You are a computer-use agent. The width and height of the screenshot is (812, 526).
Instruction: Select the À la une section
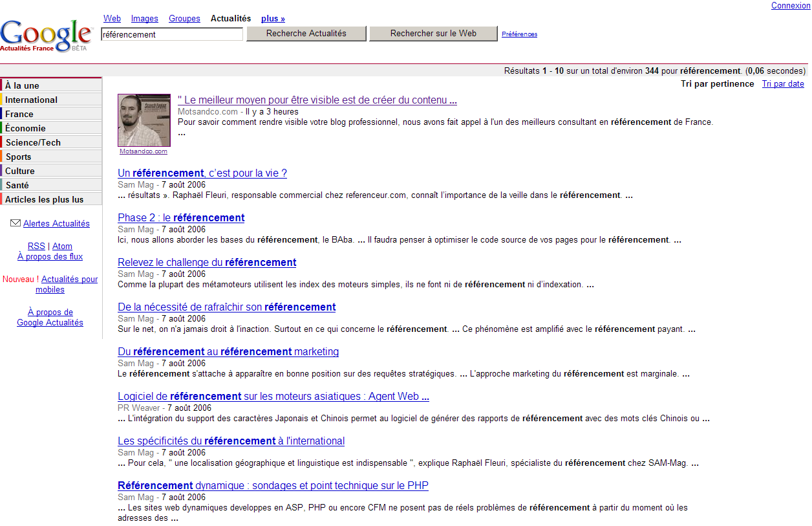pyautogui.click(x=51, y=85)
